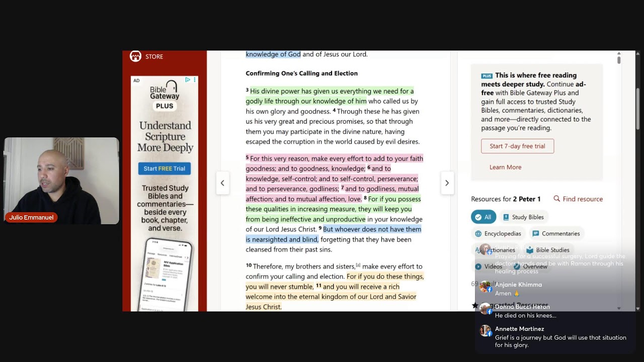Click highlighted text 'knowledge of God'
Image resolution: width=644 pixels, height=362 pixels.
273,54
